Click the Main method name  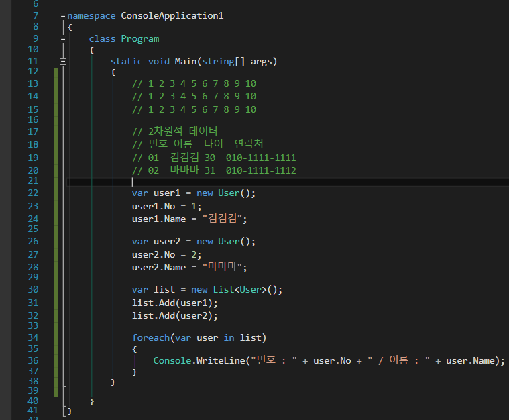[185, 61]
